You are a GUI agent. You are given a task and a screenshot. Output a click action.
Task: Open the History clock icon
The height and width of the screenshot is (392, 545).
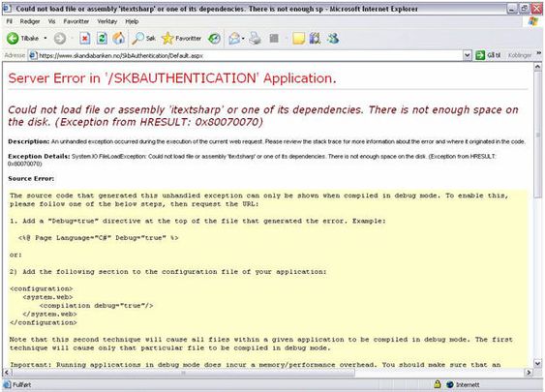[214, 38]
